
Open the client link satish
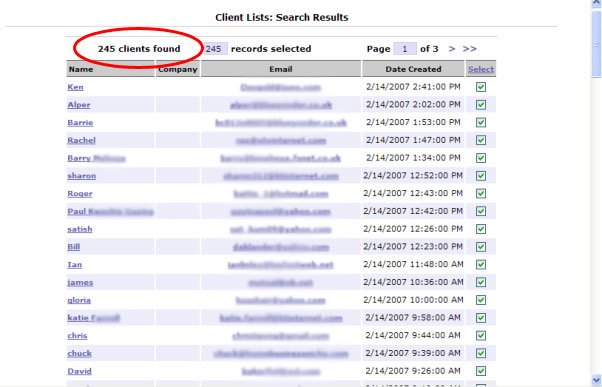pyautogui.click(x=80, y=229)
